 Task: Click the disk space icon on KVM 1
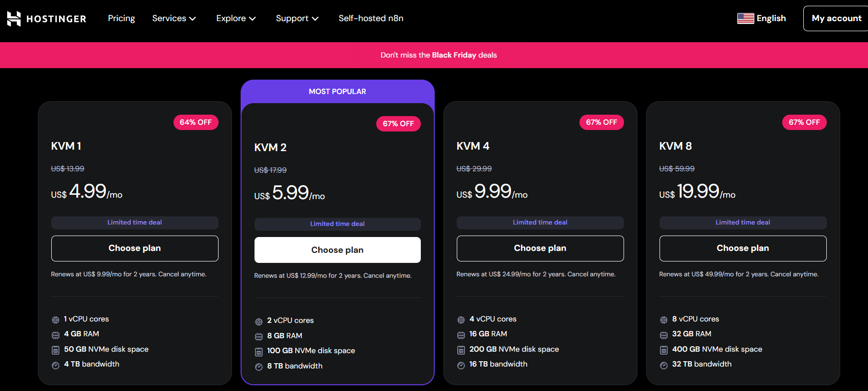coord(54,349)
